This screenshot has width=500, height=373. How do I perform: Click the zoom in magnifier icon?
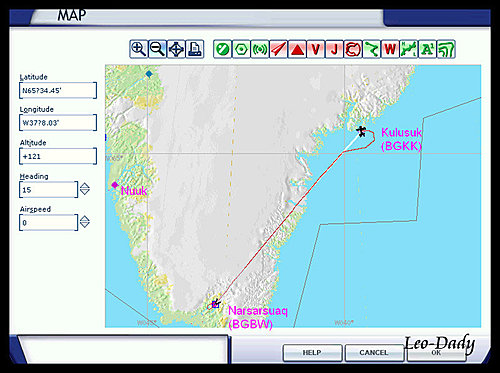click(139, 49)
